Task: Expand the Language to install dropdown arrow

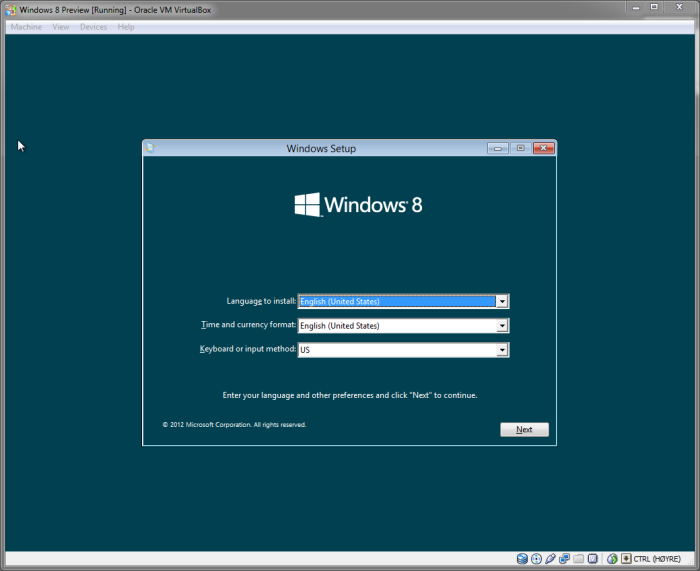Action: click(502, 301)
